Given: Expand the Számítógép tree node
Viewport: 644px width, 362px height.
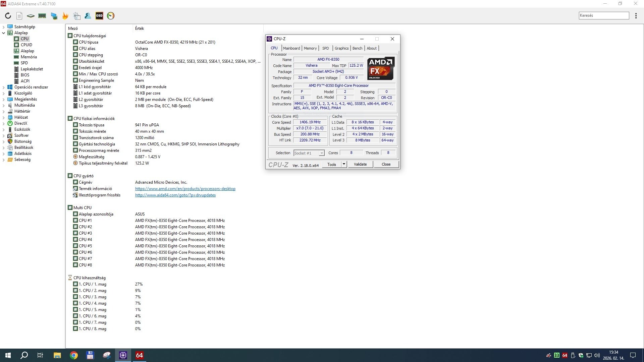Looking at the screenshot, I should (x=4, y=27).
